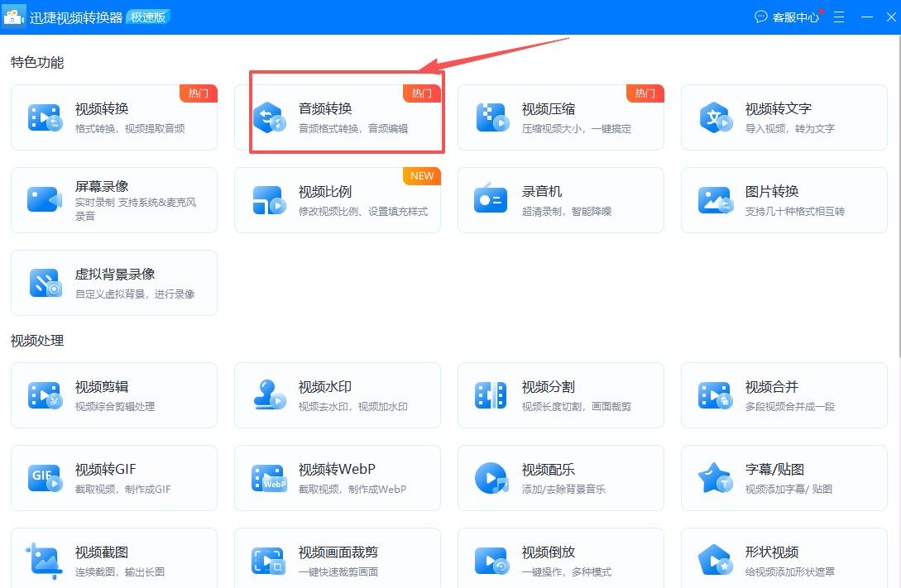
Task: Open the 视频压缩 video compression tool
Action: click(x=561, y=117)
